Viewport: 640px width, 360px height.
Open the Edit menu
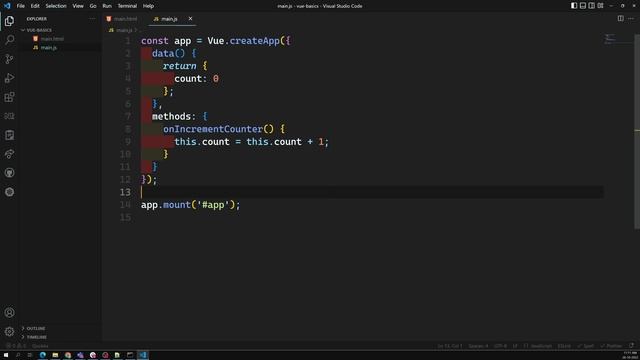pos(35,6)
